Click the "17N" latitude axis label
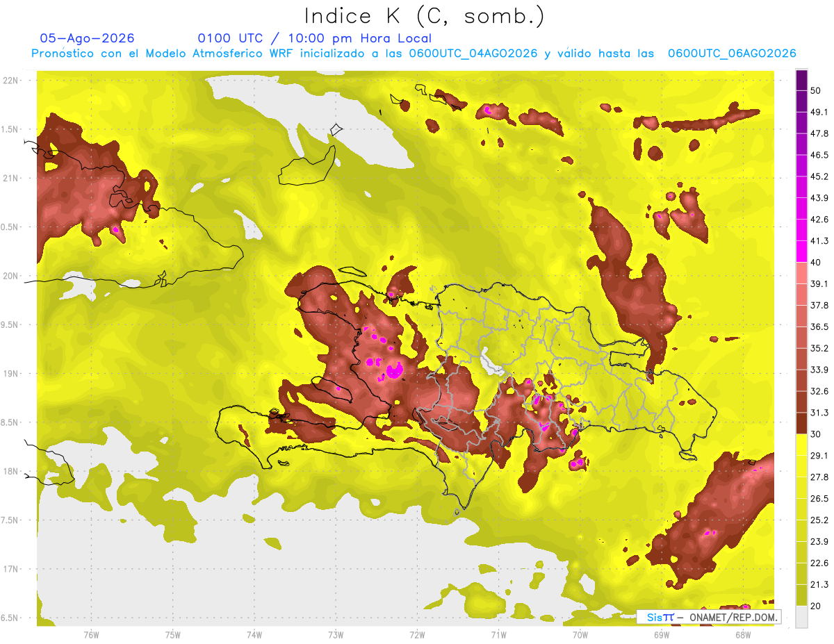Image resolution: width=834 pixels, height=644 pixels. (x=12, y=569)
